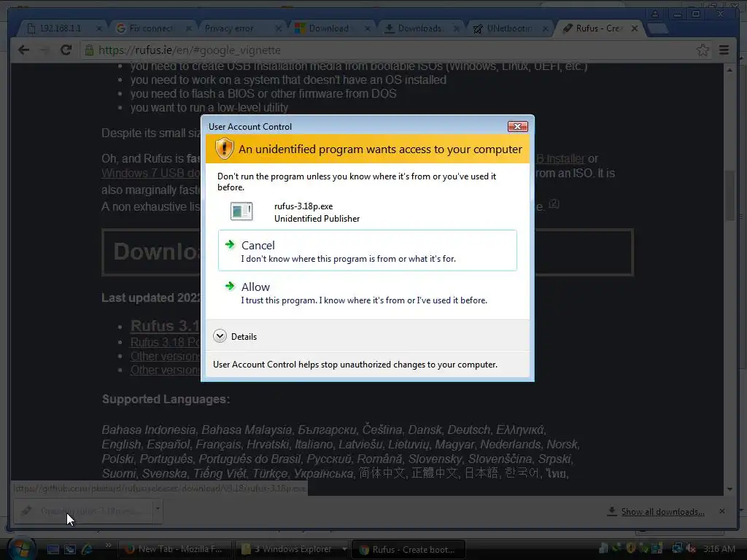Open the Chrome hamburger menu
This screenshot has height=560, width=747.
(724, 50)
